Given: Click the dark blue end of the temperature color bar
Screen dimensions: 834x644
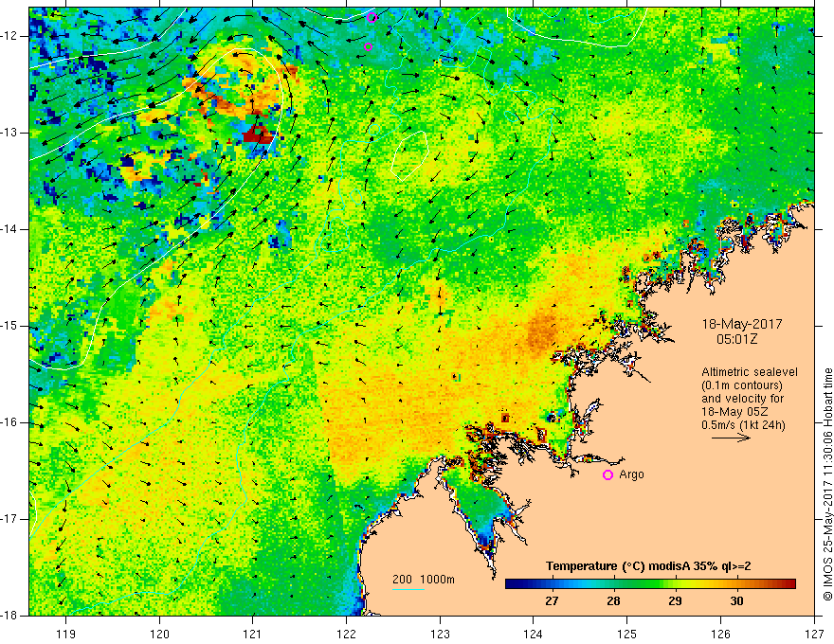Looking at the screenshot, I should (x=514, y=584).
